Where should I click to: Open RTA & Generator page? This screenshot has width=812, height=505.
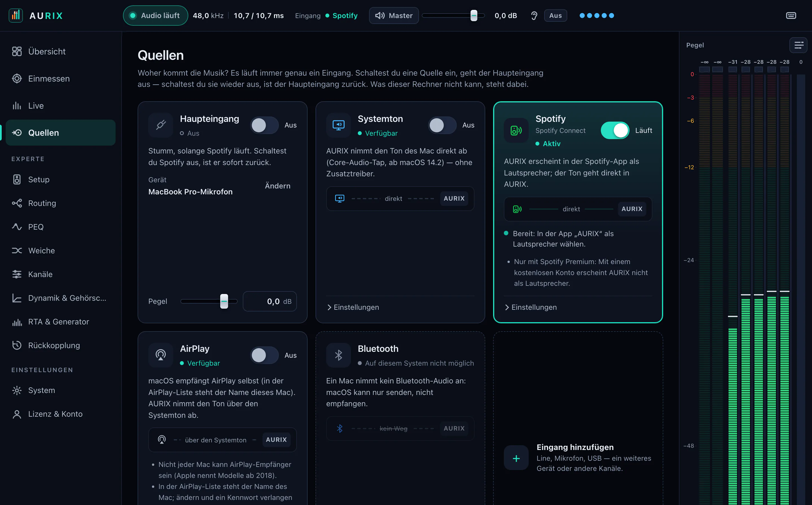61,322
